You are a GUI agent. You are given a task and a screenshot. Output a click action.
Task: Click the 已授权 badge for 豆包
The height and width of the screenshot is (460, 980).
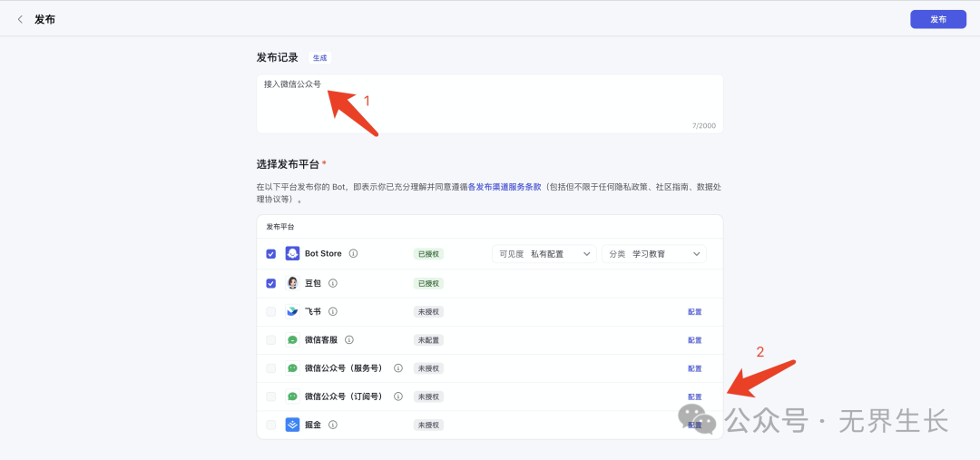[x=428, y=283]
